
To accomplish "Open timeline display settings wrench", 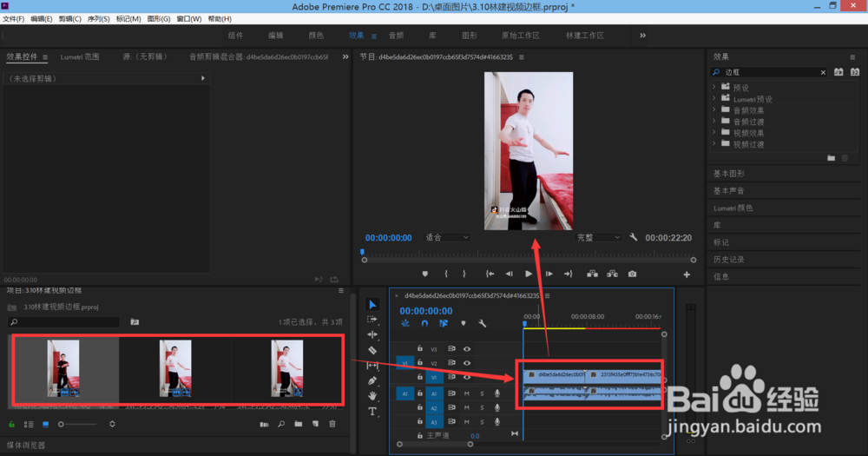I will (482, 323).
